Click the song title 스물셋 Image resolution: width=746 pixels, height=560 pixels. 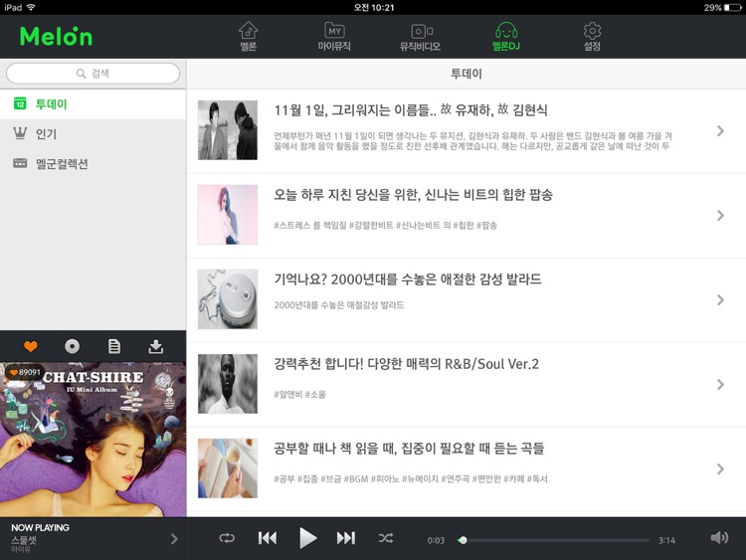pos(24,540)
